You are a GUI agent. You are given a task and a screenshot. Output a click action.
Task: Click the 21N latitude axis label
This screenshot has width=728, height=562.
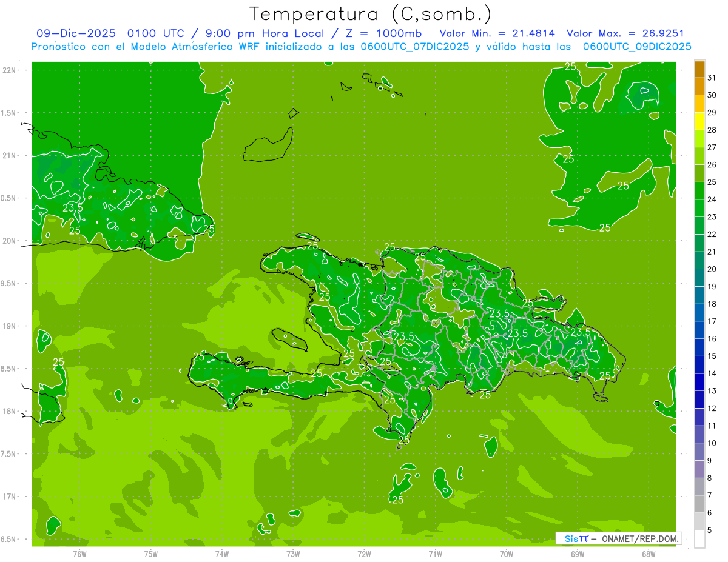coord(10,155)
